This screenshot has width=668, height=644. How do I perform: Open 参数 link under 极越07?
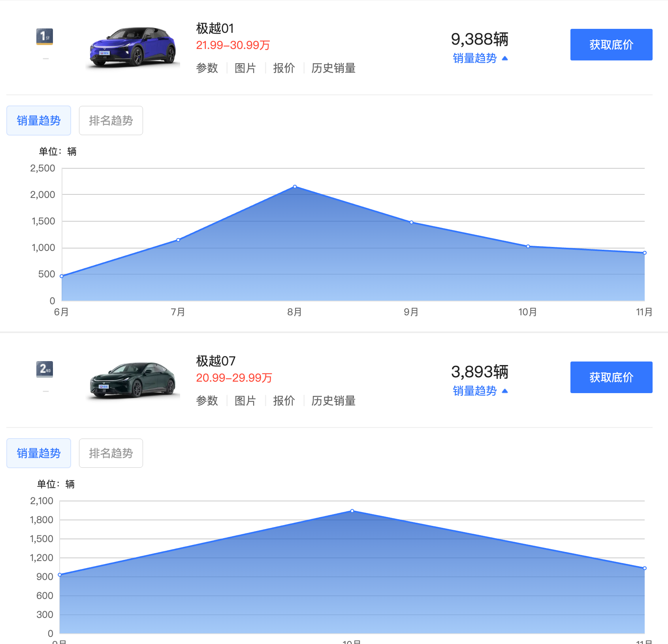pos(207,401)
